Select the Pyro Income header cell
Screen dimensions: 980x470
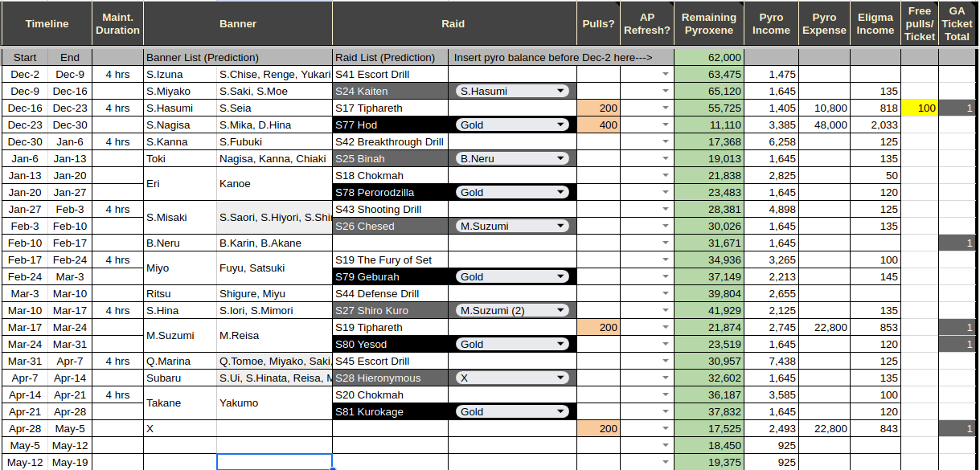(771, 23)
